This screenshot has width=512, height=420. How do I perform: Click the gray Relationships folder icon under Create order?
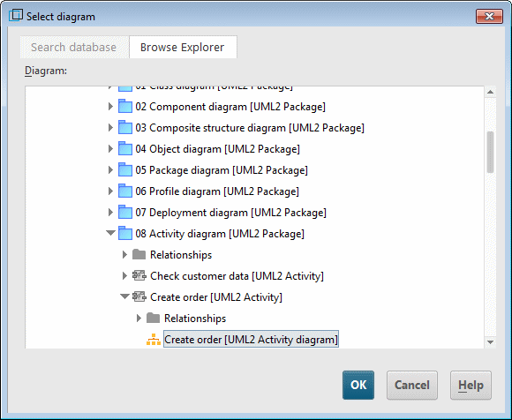tap(153, 319)
